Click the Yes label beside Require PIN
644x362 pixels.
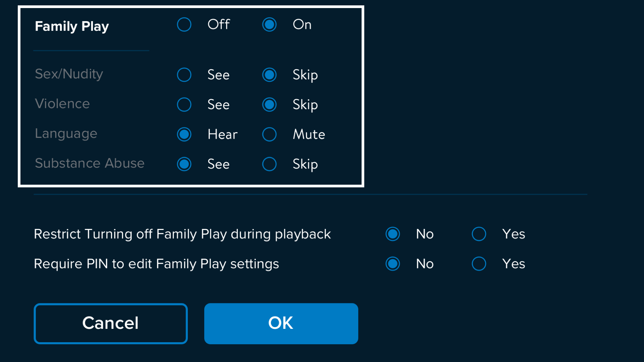514,264
